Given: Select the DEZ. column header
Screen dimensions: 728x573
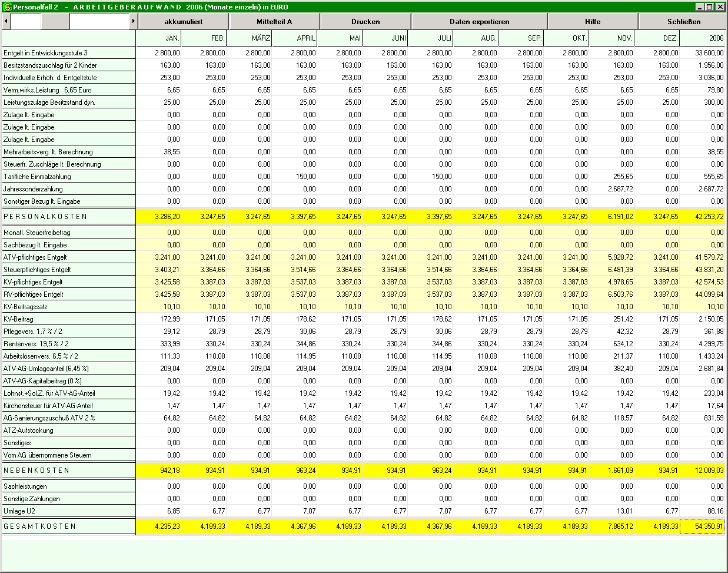Looking at the screenshot, I should [x=657, y=38].
